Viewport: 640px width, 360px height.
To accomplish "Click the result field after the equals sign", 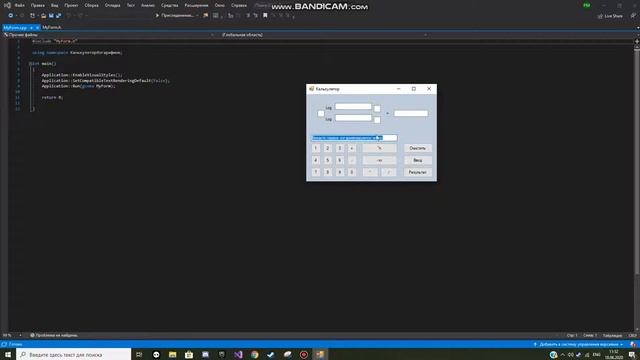I will click(411, 113).
